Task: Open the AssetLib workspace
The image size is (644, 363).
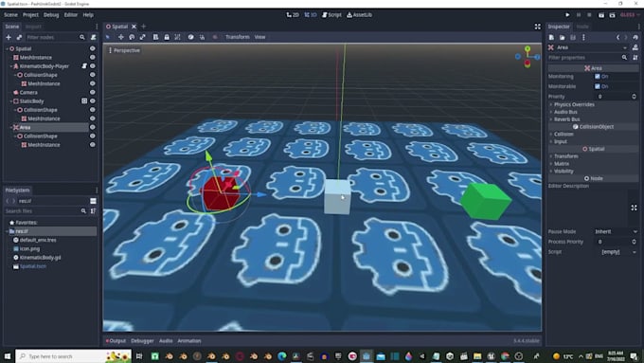Action: click(x=359, y=15)
